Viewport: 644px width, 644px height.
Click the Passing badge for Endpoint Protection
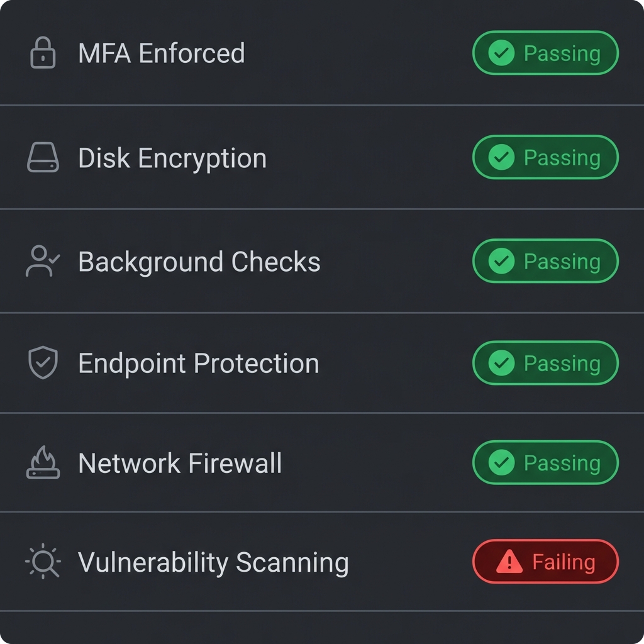click(545, 363)
